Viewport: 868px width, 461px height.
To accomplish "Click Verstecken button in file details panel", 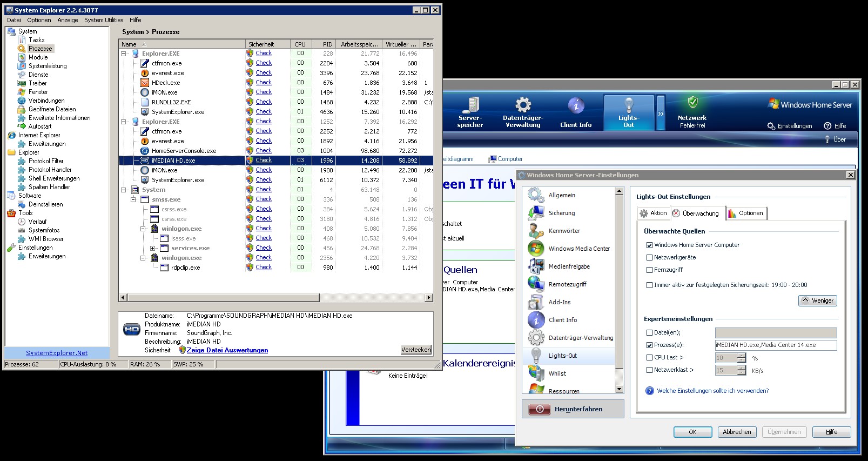I will point(416,350).
